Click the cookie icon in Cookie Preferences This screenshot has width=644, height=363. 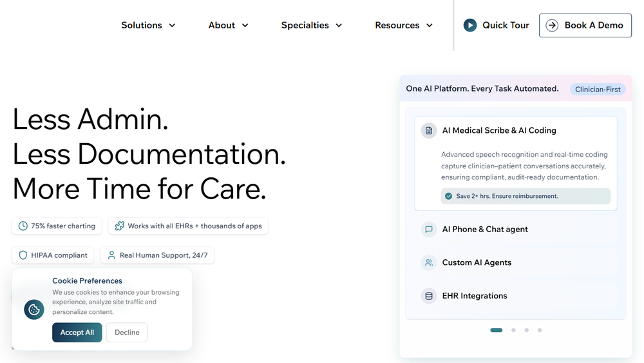click(34, 309)
